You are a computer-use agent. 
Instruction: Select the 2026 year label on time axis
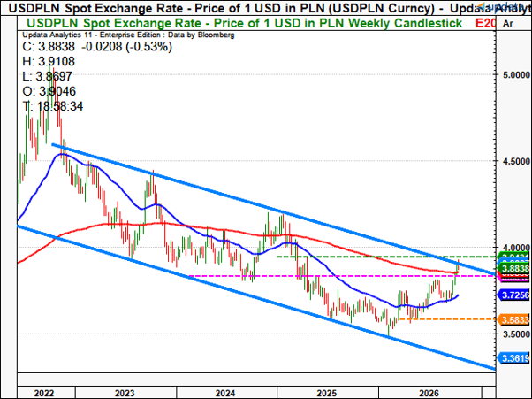coord(429,393)
